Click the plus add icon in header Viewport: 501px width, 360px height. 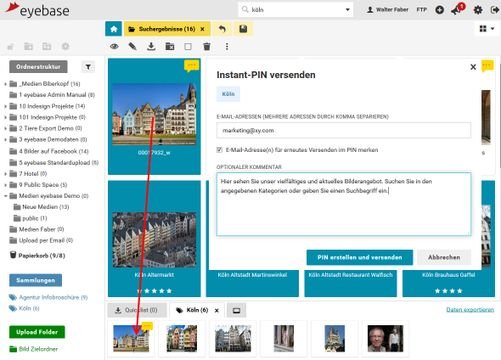point(440,10)
